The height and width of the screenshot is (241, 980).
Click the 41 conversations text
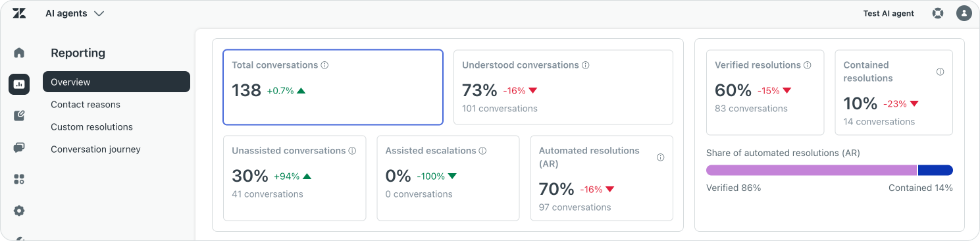tap(267, 194)
